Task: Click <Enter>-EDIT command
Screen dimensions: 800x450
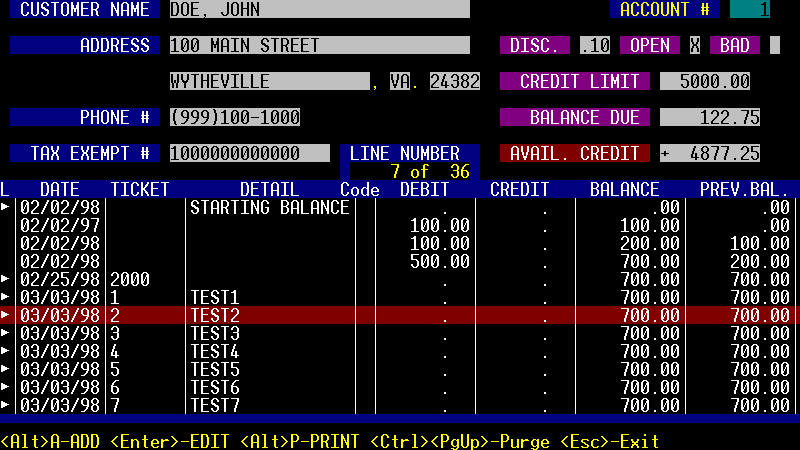Action: pos(170,441)
